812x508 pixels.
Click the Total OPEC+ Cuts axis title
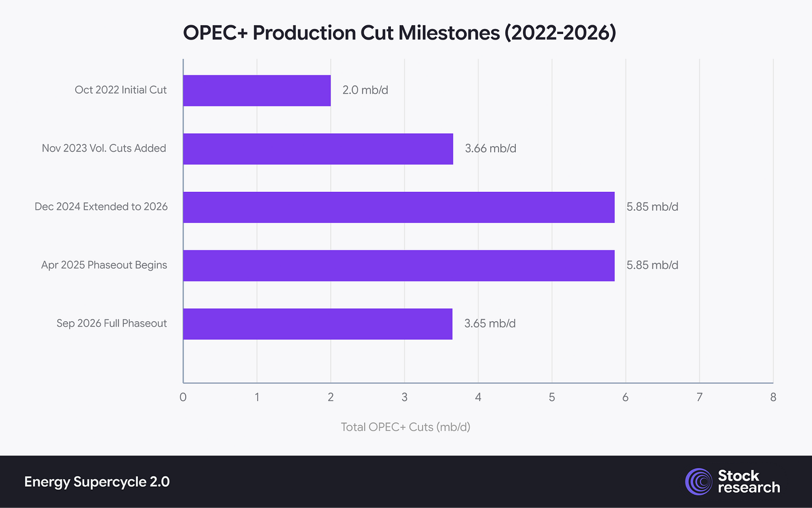coord(405,427)
